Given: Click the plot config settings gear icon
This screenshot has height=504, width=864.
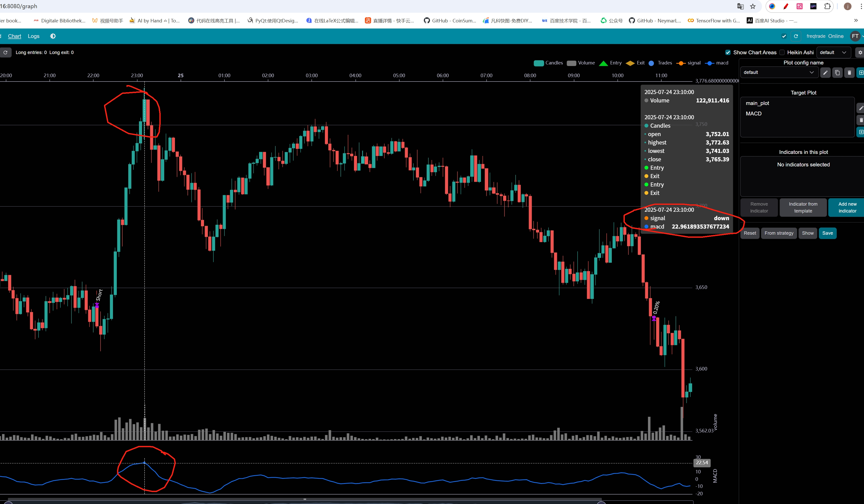Looking at the screenshot, I should coord(860,52).
